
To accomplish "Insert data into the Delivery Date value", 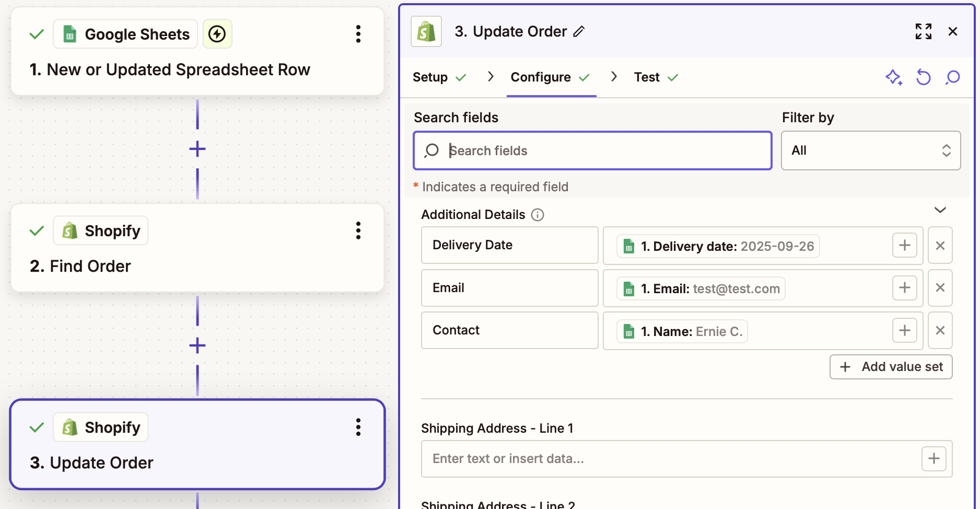I will click(x=905, y=245).
